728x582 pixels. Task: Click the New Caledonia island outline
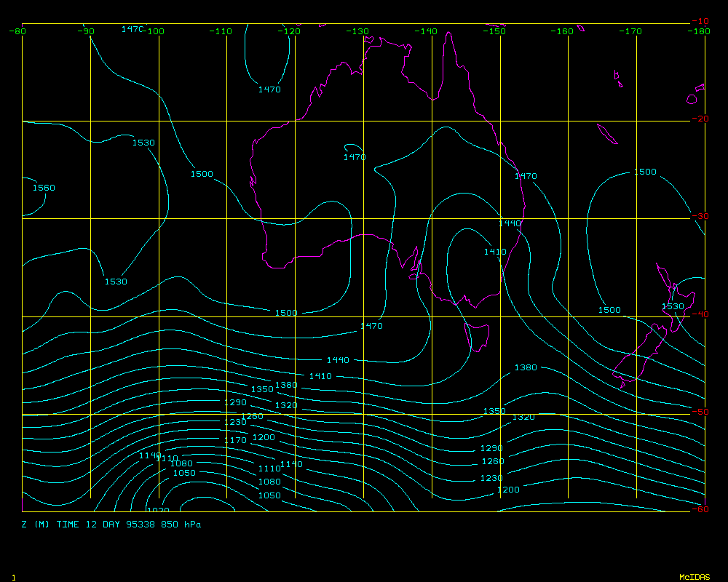606,134
